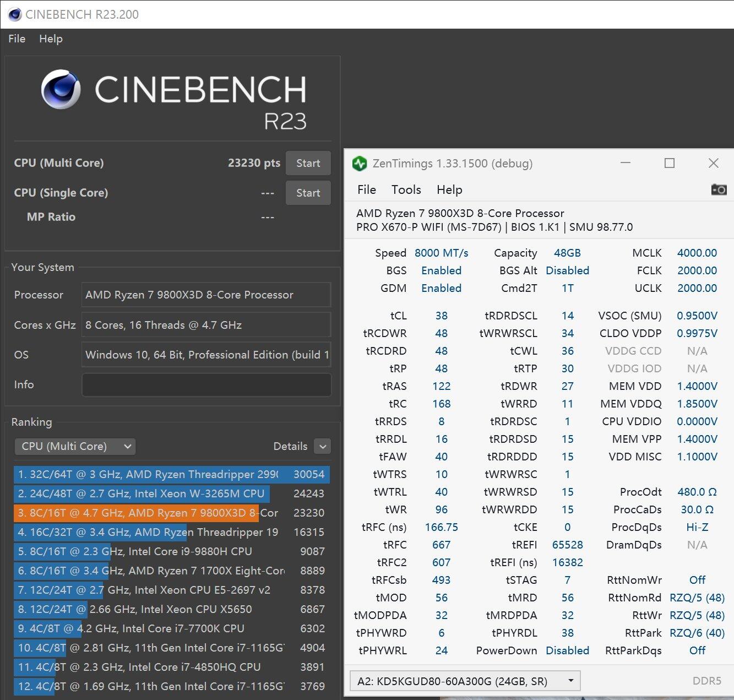Select ranking row 2 Xeon W-3265M

(171, 493)
